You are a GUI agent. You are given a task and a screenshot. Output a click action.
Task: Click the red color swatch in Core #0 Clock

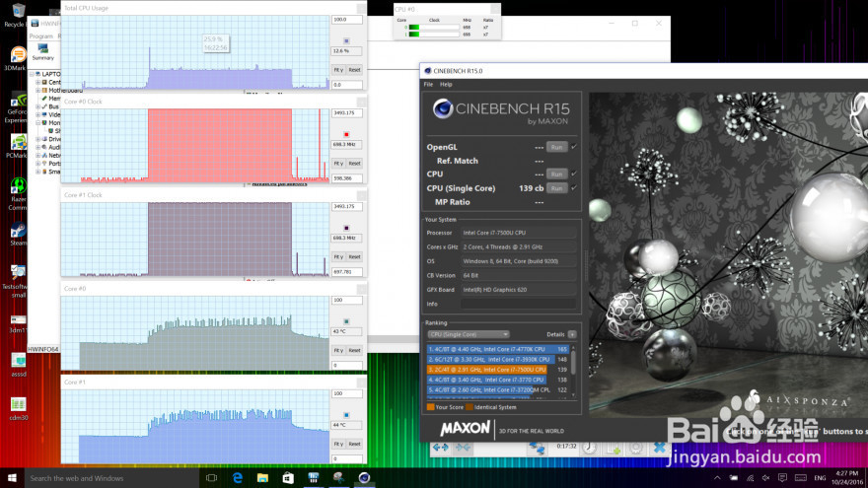[x=346, y=134]
